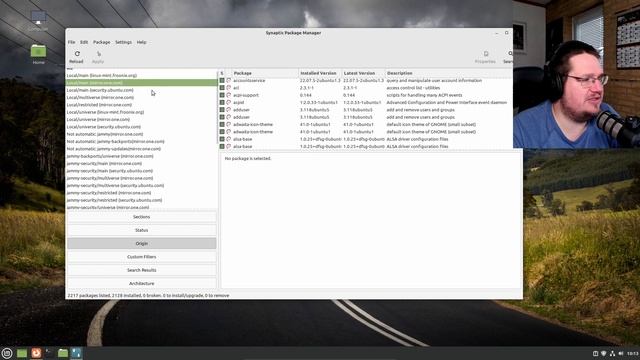Click the Description column header
This screenshot has width=640, height=360.
449,73
